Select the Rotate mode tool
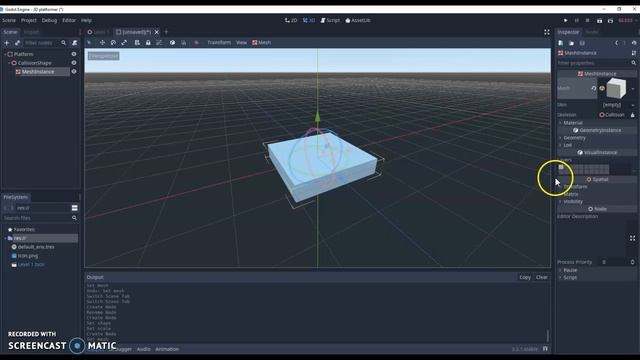The image size is (640, 360). point(113,42)
